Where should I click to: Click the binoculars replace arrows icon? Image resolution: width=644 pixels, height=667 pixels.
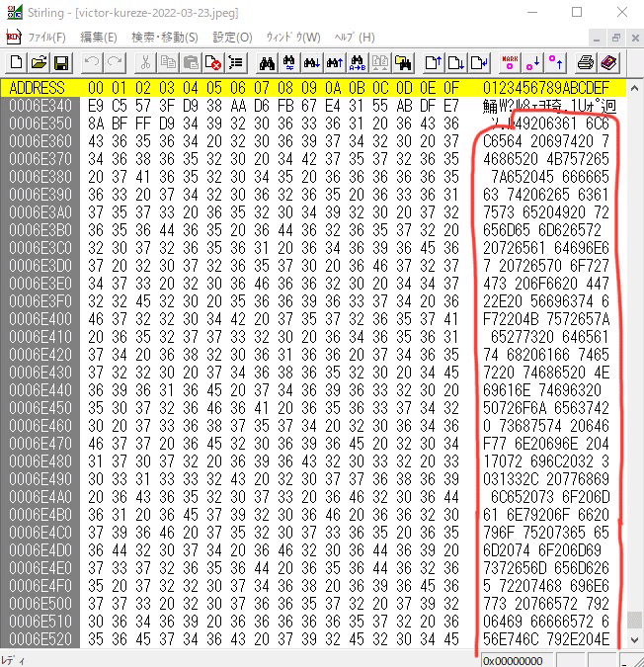click(x=289, y=63)
